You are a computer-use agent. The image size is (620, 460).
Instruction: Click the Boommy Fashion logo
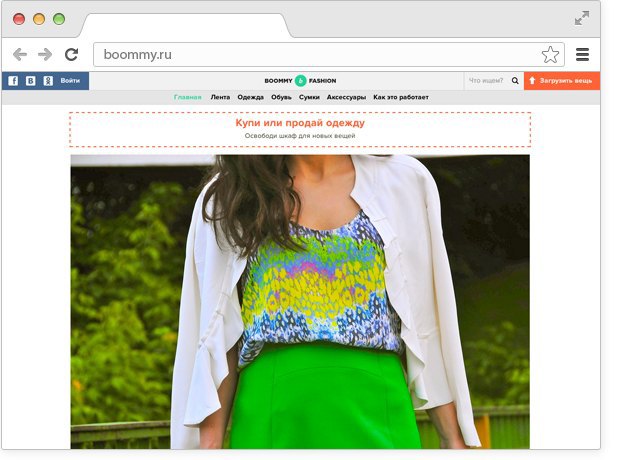pyautogui.click(x=300, y=80)
